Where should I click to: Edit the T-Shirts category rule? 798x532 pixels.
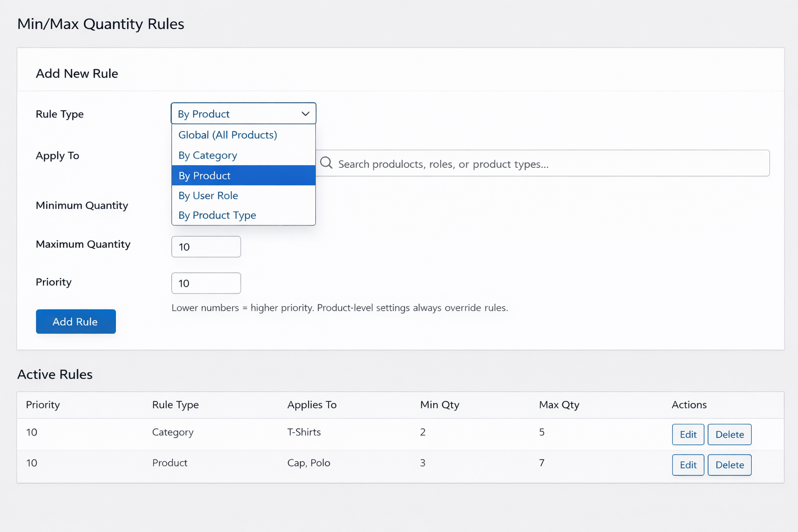pos(688,434)
